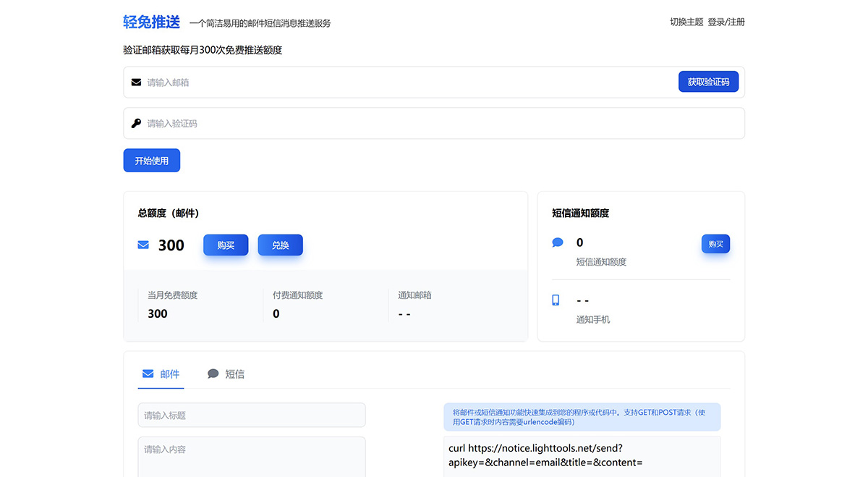Viewport: 868px width, 477px height.
Task: Click the 开始使用 button
Action: click(151, 160)
